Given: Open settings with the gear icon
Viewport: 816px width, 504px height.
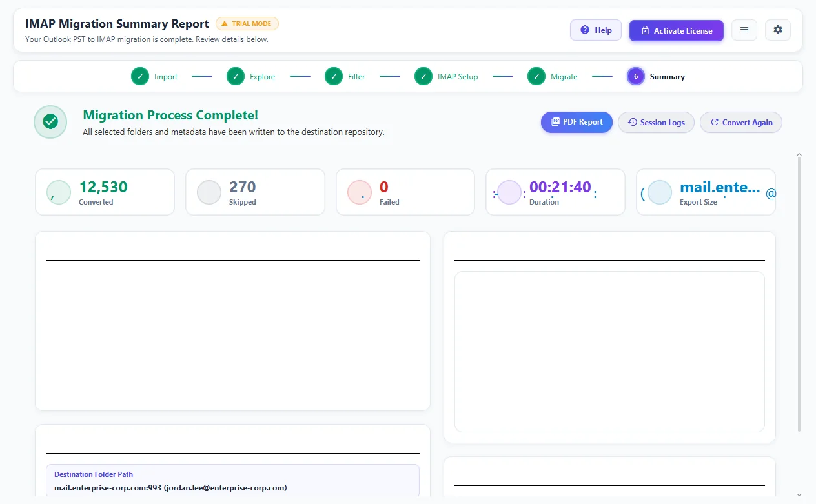Looking at the screenshot, I should coord(778,30).
